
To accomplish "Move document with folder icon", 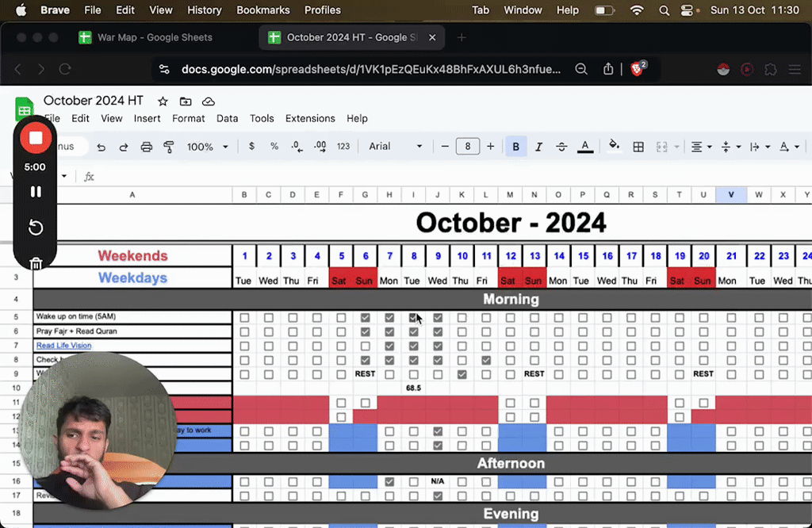I will (x=186, y=101).
